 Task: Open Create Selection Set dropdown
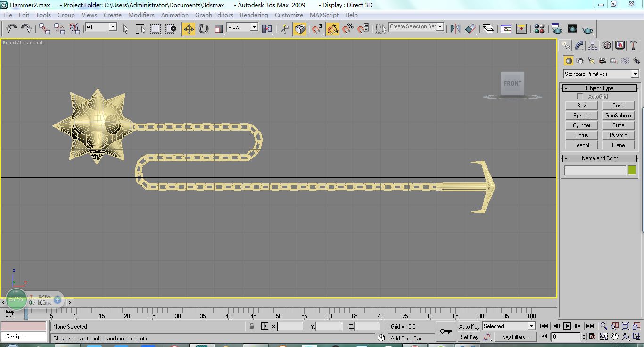point(440,27)
